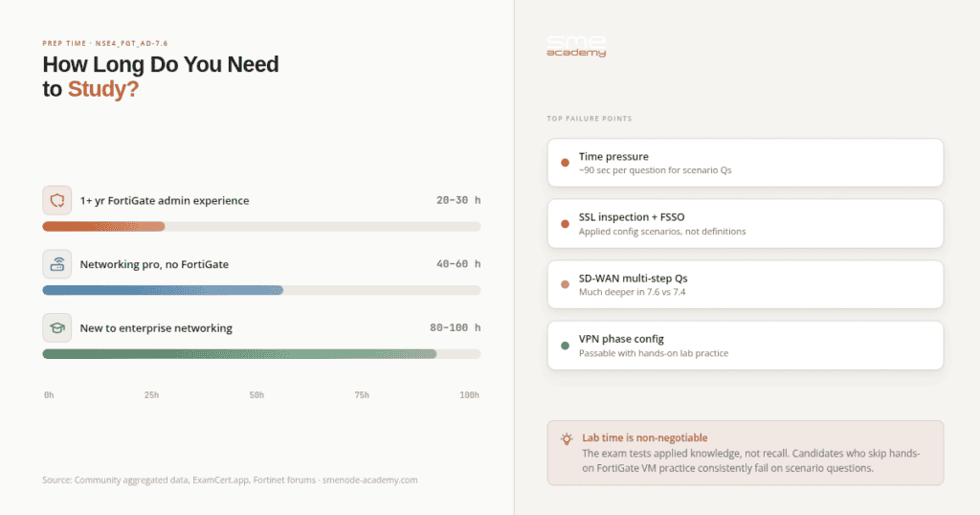This screenshot has height=515, width=980.
Task: Click the orange dot next to Time pressure
Action: tap(565, 163)
